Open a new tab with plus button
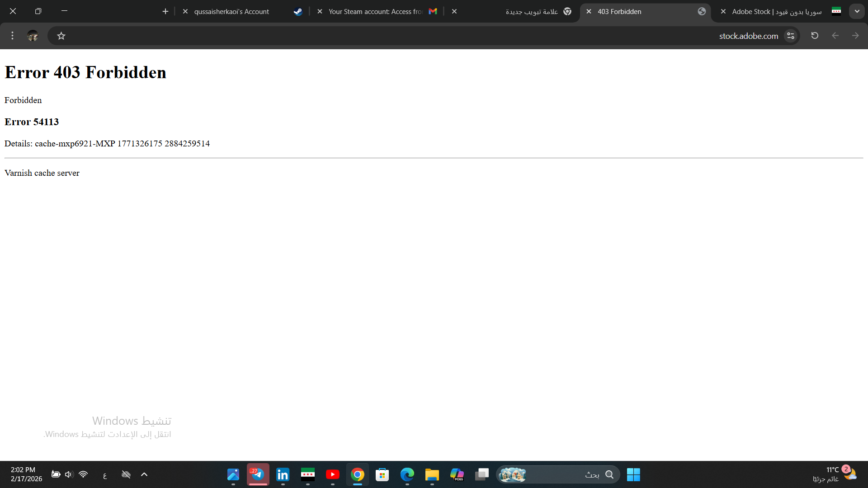 [165, 12]
